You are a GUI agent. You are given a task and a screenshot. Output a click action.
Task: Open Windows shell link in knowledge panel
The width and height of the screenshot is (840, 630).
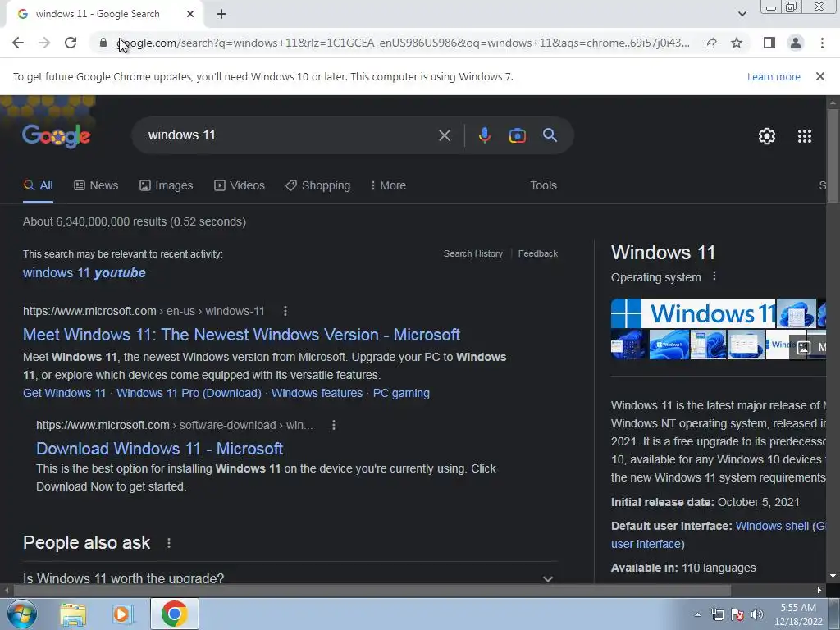(x=772, y=526)
